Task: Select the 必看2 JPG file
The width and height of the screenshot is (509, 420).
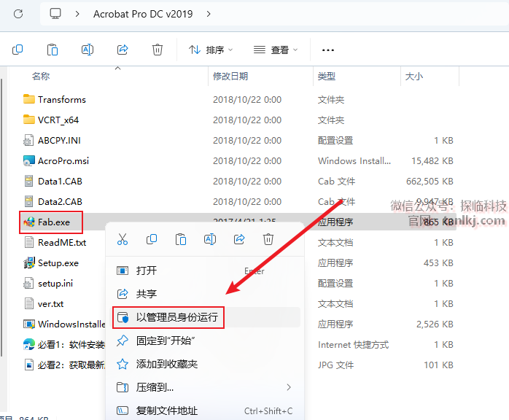Action: (x=64, y=365)
